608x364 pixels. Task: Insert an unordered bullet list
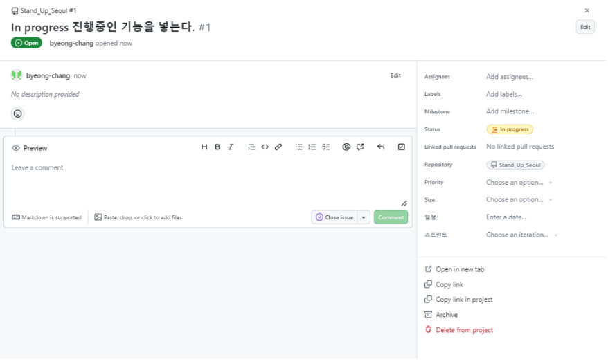300,147
